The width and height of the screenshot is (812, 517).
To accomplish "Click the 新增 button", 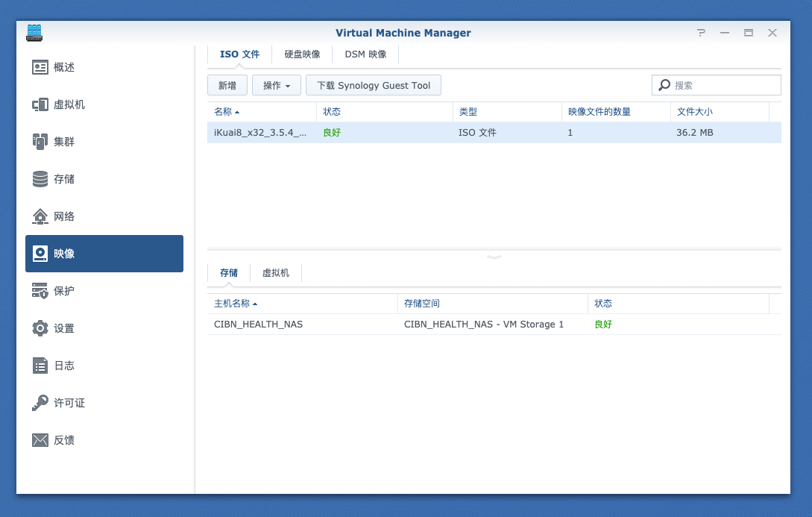I will (x=227, y=86).
